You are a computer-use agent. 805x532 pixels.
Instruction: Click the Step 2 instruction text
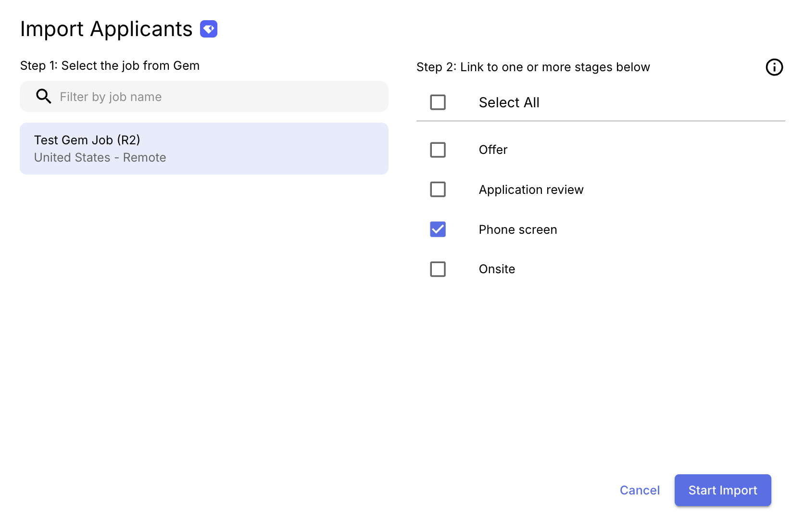533,67
